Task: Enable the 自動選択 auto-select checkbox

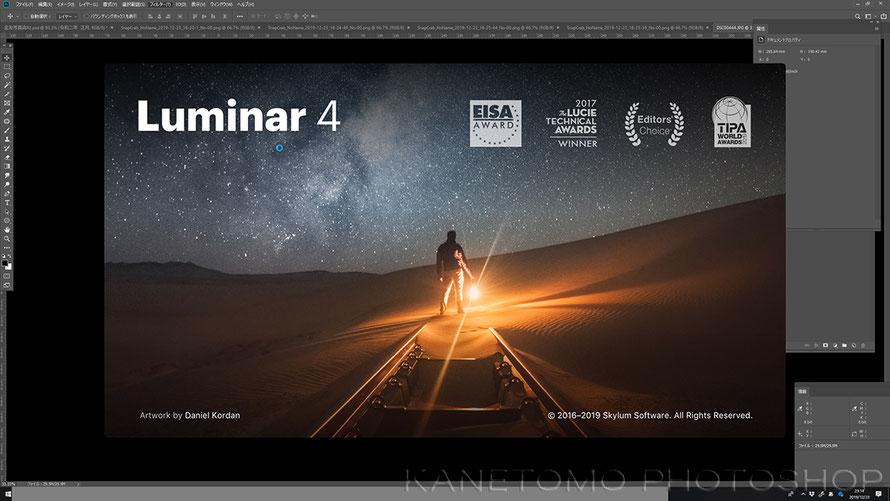Action: [x=26, y=16]
